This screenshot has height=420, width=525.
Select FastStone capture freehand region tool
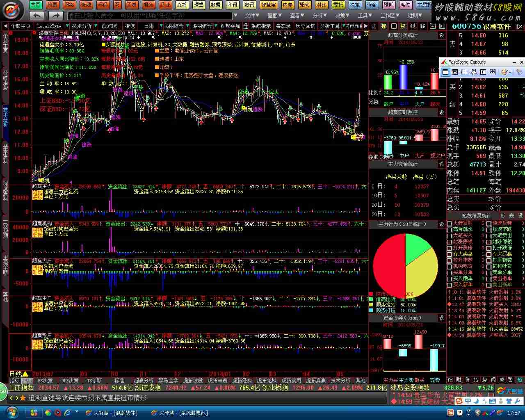(x=474, y=72)
